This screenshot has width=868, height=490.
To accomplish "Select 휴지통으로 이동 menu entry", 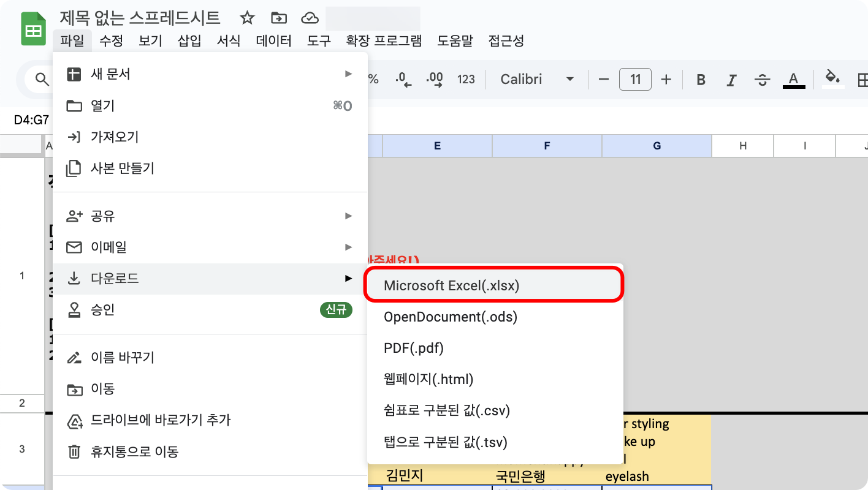I will click(x=134, y=453).
